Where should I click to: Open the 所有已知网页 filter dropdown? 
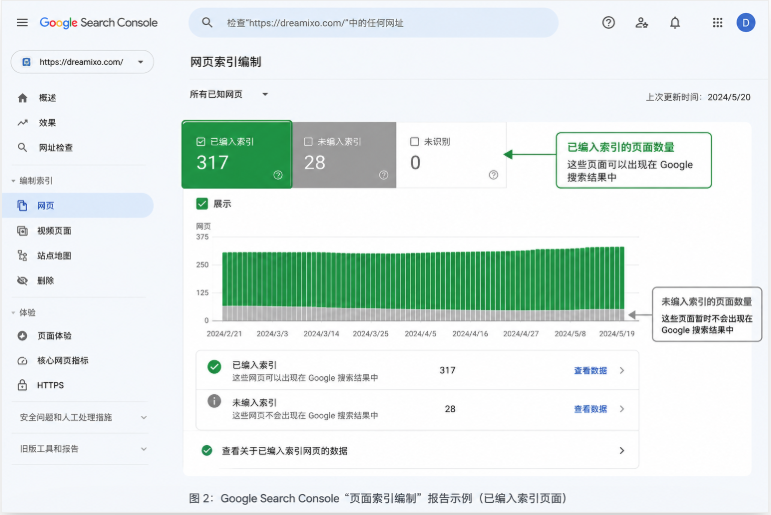229,94
